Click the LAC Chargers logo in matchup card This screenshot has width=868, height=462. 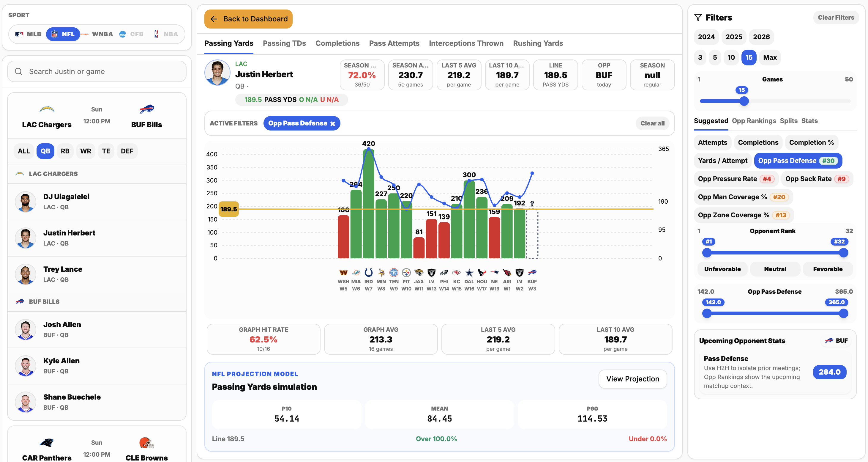coord(47,109)
